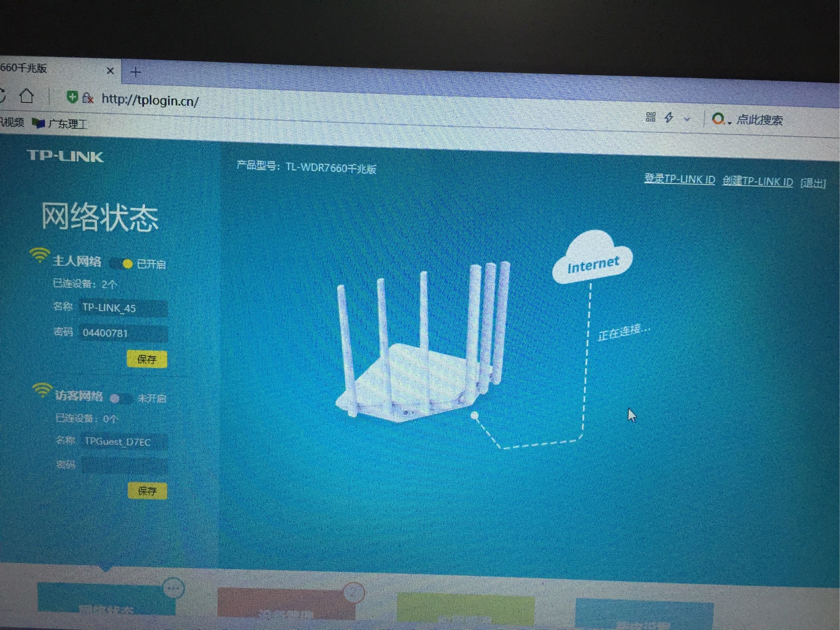Open the QR code grid icon in toolbar
840x630 pixels.
[x=651, y=117]
